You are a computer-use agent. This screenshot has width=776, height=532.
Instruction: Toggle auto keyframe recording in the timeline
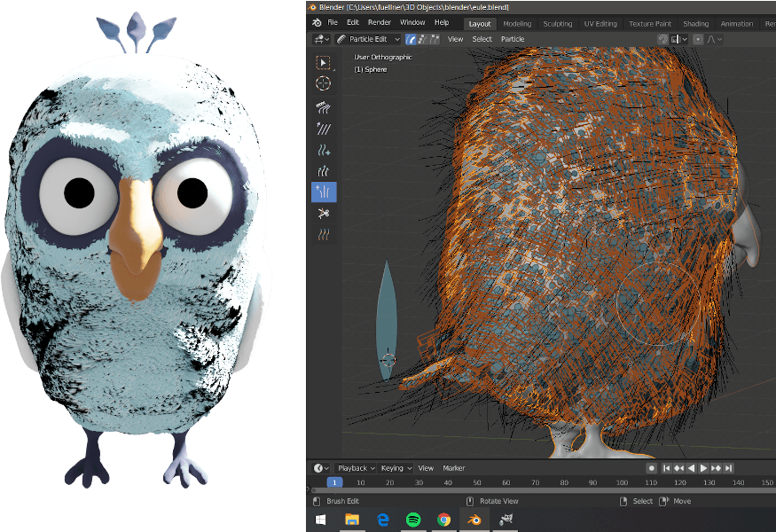[650, 467]
